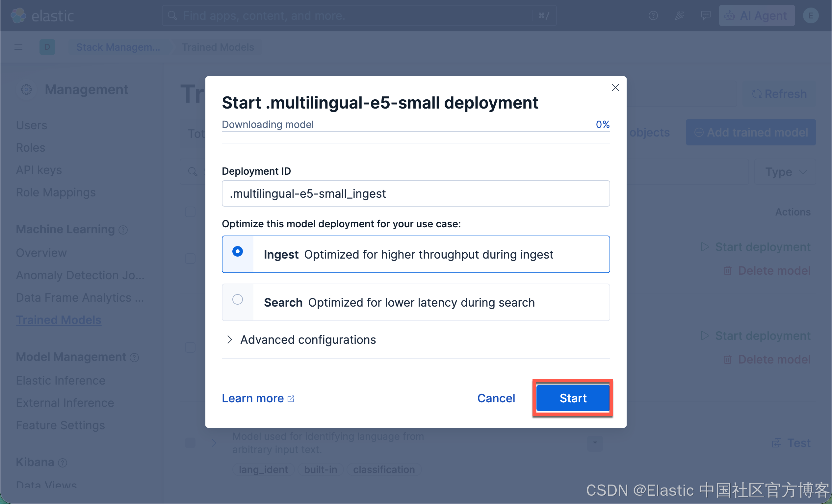Open the newsfeed celebration icon in header

point(679,15)
